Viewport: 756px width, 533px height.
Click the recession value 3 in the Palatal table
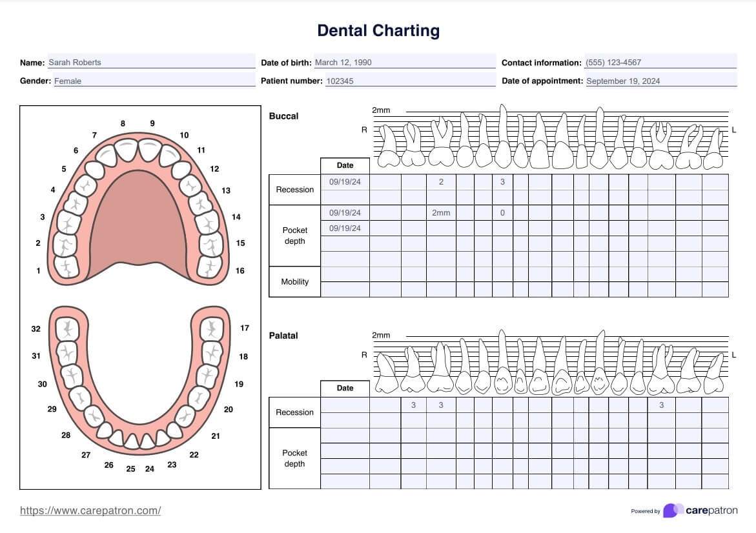[414, 405]
